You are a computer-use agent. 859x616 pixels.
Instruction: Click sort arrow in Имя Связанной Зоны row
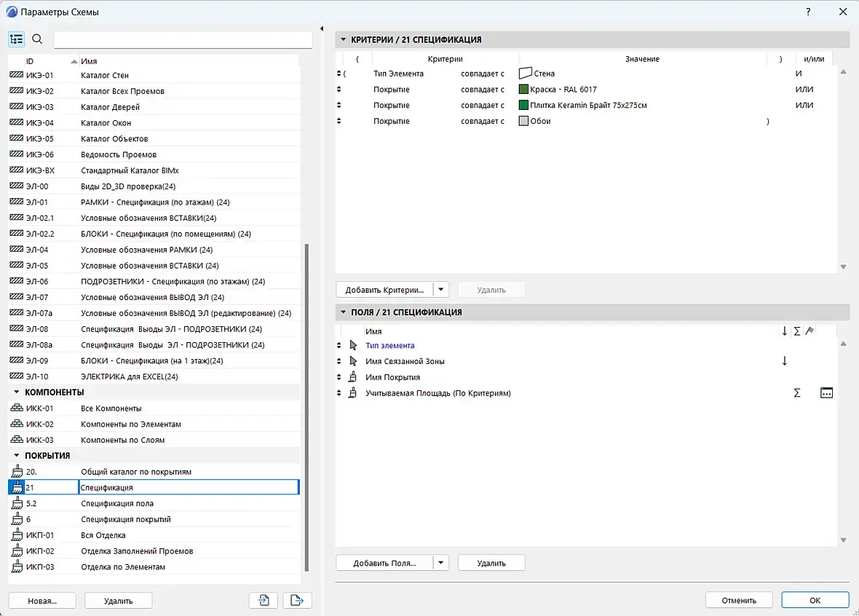point(785,360)
